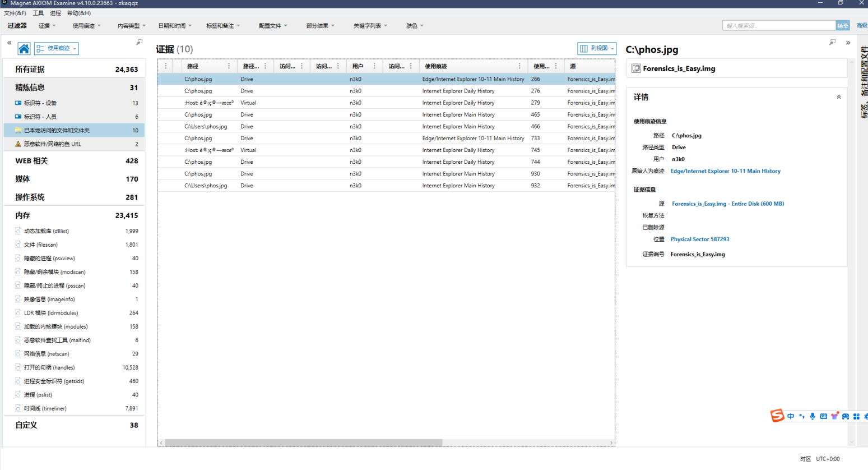This screenshot has height=470, width=868.
Task: Click the Home icon in the navigation pane
Action: pos(24,49)
